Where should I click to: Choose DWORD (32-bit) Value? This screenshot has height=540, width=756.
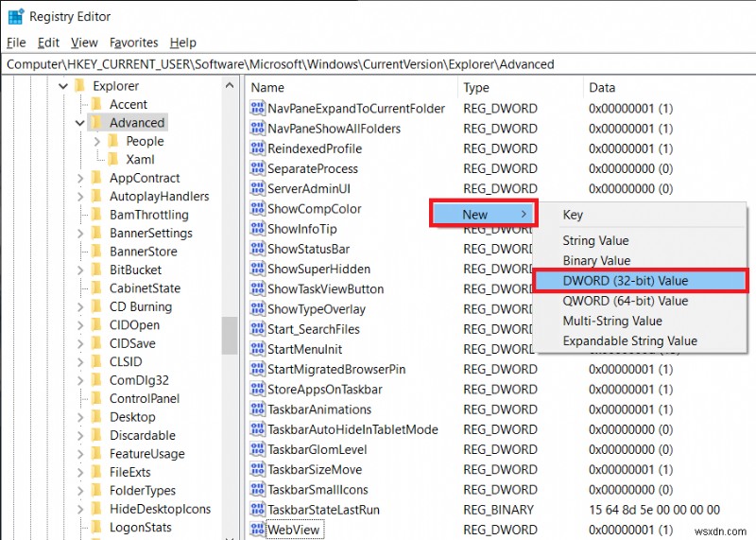(640, 281)
